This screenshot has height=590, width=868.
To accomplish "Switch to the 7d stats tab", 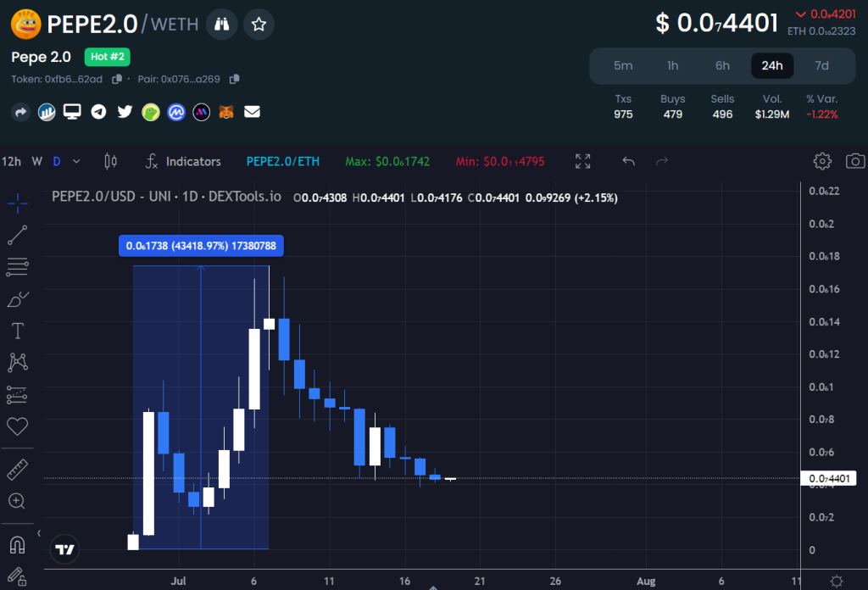I will pos(823,65).
